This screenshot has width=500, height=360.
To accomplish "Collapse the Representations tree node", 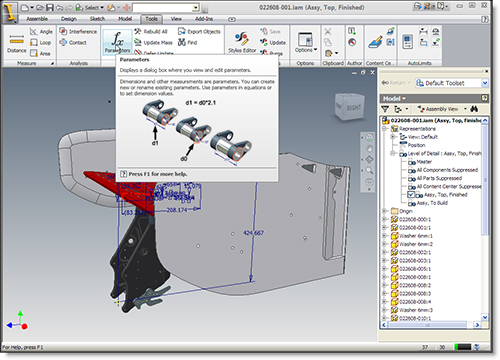I will 384,129.
